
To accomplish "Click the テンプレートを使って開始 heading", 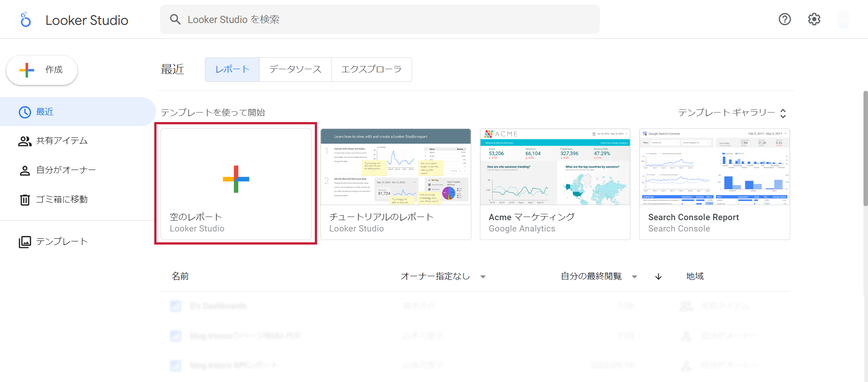I will tap(213, 113).
